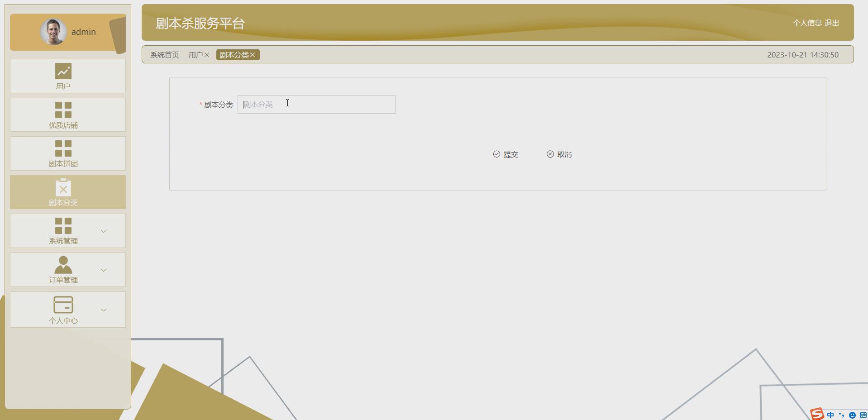The height and width of the screenshot is (420, 868).
Task: Open 剧本拼团 sidebar menu label
Action: 63,163
